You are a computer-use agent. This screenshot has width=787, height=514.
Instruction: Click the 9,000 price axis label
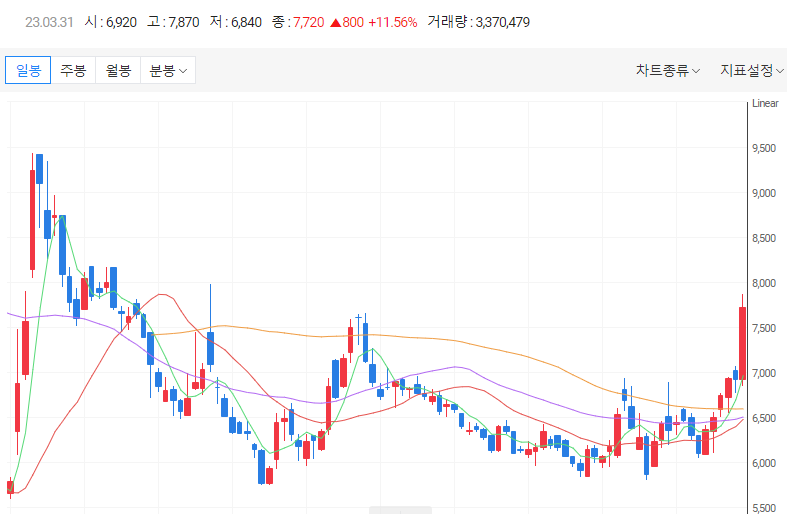pos(764,193)
